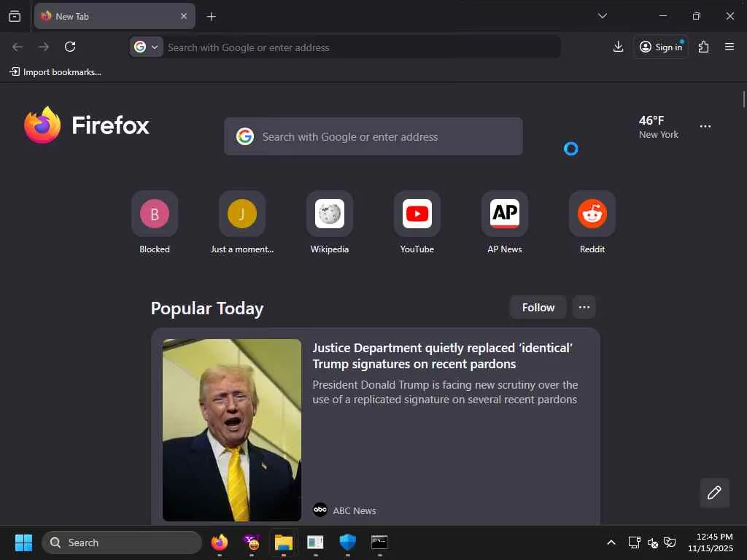
Task: Open weather widget options menu
Action: pos(705,126)
